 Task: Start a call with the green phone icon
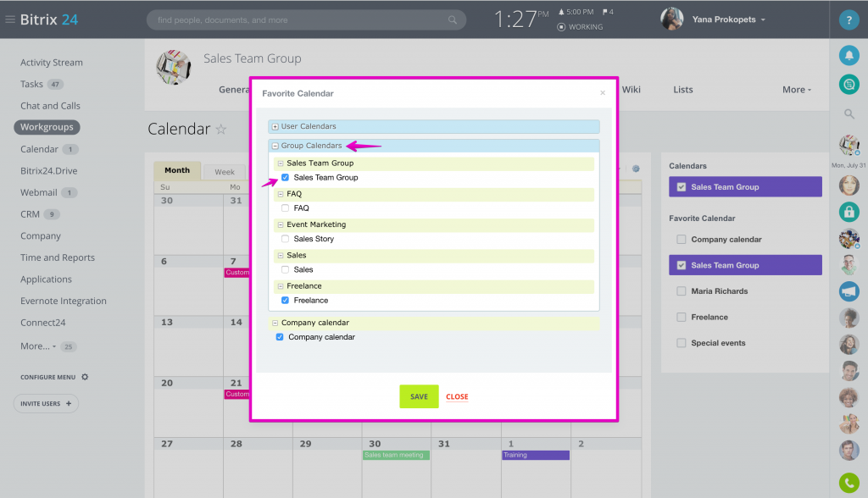[x=849, y=483]
